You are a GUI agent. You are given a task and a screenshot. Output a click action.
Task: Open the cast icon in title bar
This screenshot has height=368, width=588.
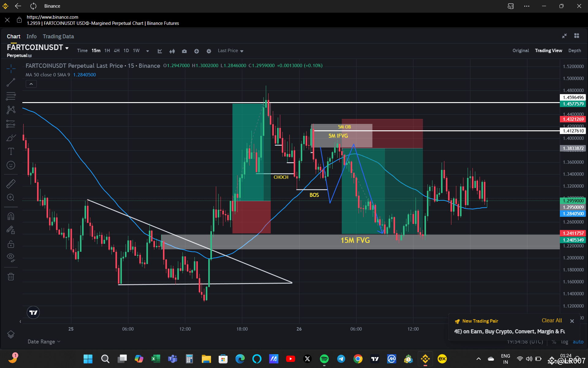[511, 6]
